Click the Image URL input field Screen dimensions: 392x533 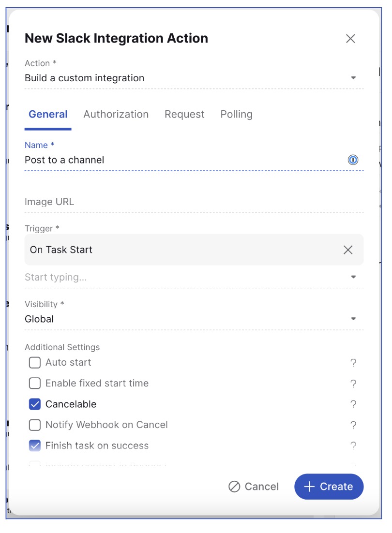pyautogui.click(x=194, y=202)
